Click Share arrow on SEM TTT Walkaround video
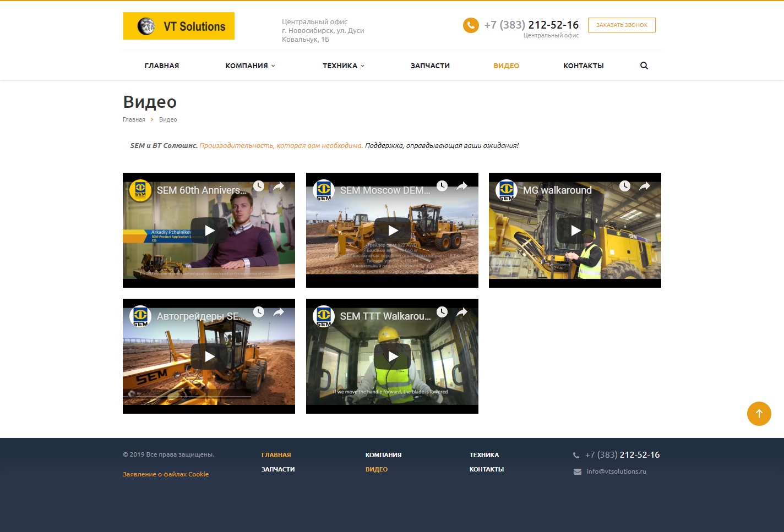 tap(462, 312)
